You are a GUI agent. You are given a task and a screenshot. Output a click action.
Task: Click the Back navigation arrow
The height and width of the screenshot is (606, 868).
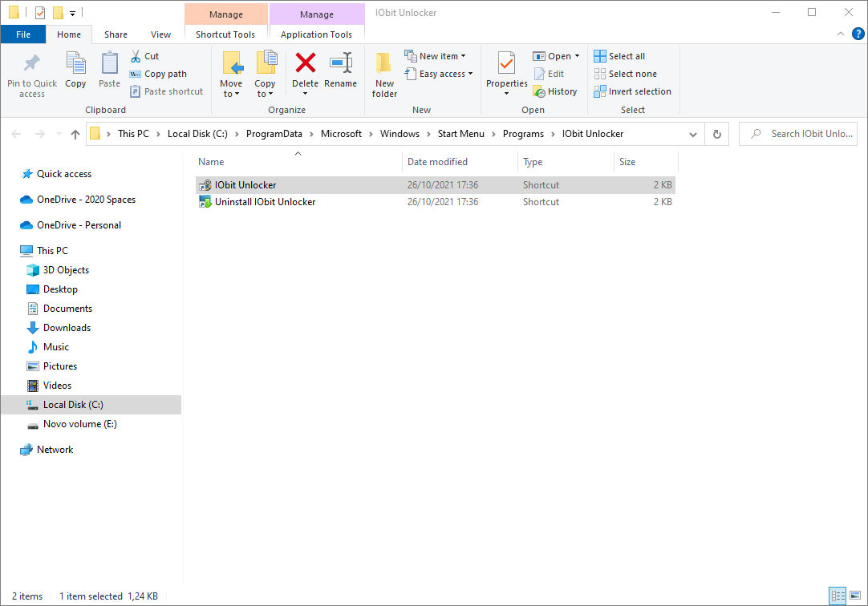[17, 134]
